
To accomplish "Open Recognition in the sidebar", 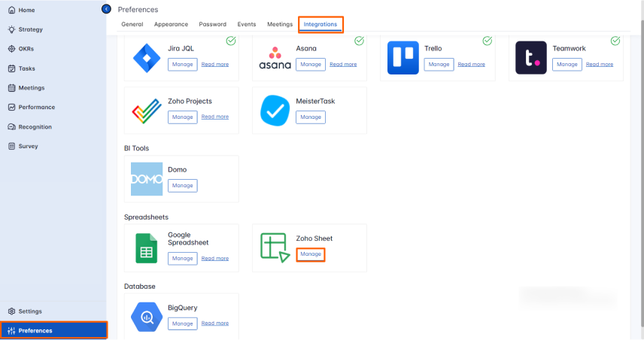I will coord(35,126).
